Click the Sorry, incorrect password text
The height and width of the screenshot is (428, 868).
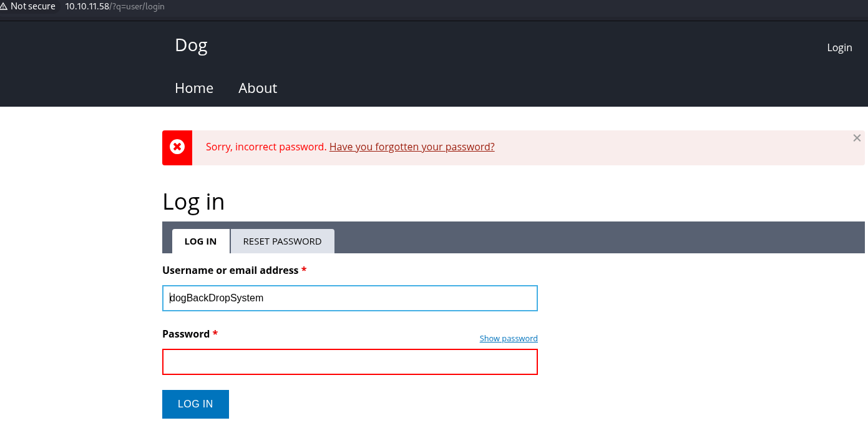266,147
